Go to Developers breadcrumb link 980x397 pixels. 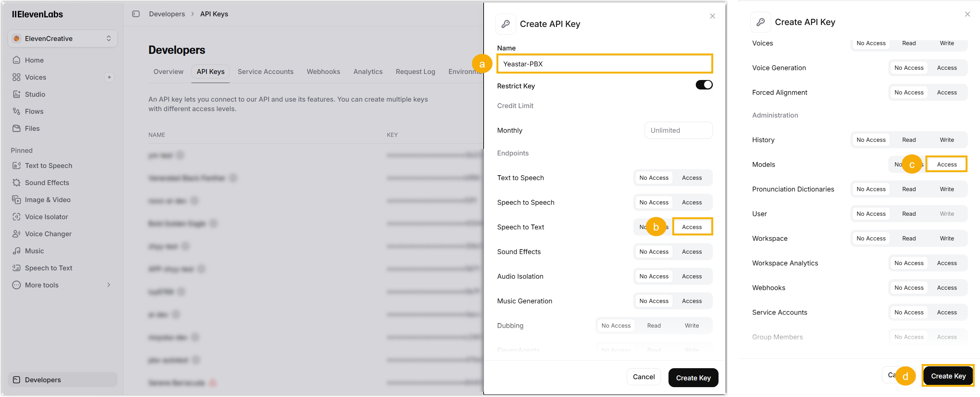(167, 14)
